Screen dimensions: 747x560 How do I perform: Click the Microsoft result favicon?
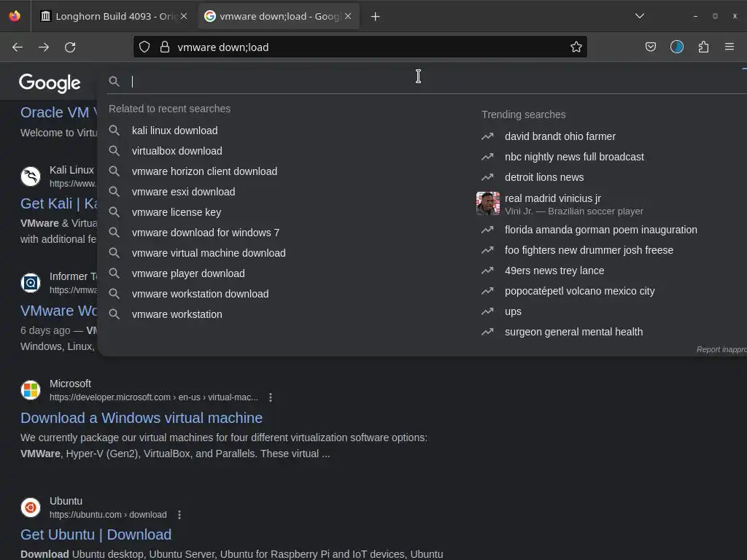click(31, 390)
